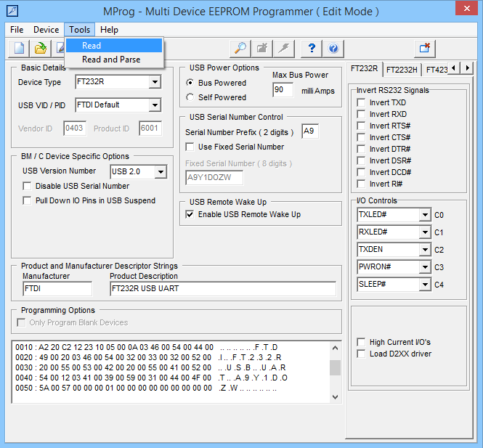Screen dimensions: 483x448
Task: Check Pull Down IO Pins in USB Suspend
Action: [x=27, y=200]
